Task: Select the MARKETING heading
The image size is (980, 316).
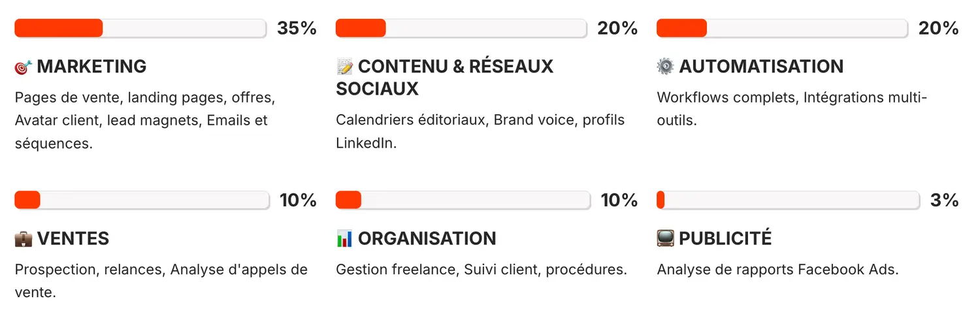Action: pos(91,67)
